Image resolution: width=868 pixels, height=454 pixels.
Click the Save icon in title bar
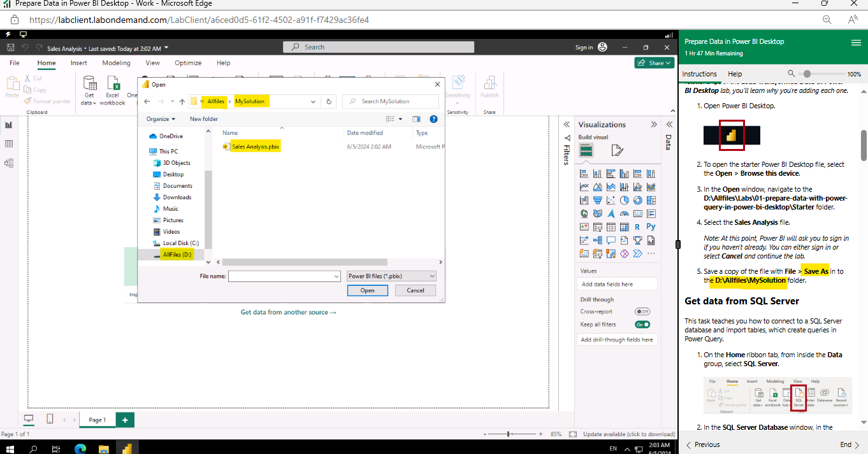[10, 48]
